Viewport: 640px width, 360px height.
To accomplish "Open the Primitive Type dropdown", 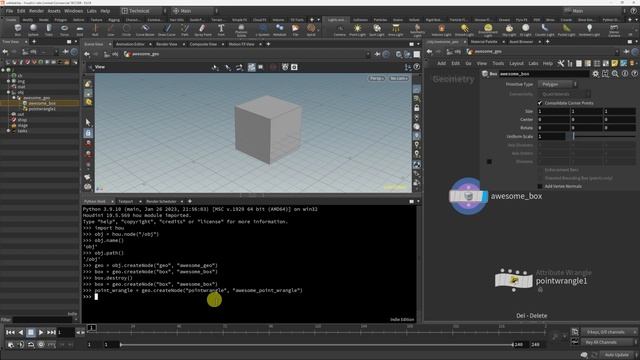I will click(x=558, y=84).
